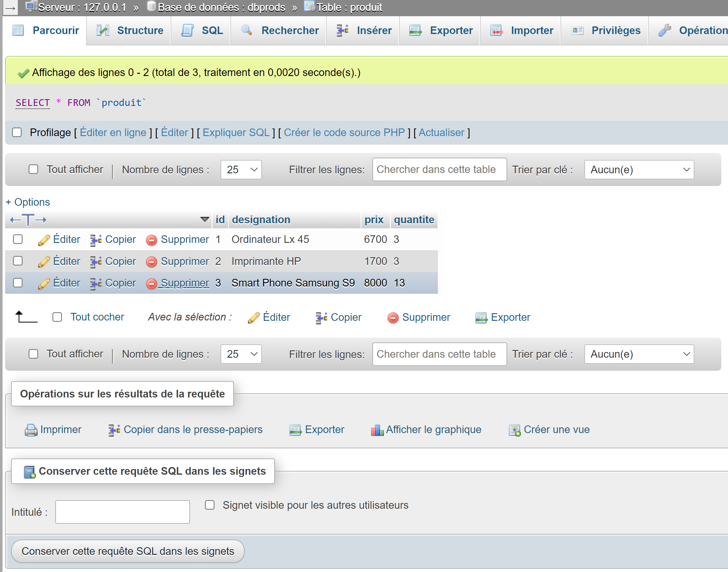Click the clipboard copy icon in query operations
The height and width of the screenshot is (572, 728).
tap(114, 430)
